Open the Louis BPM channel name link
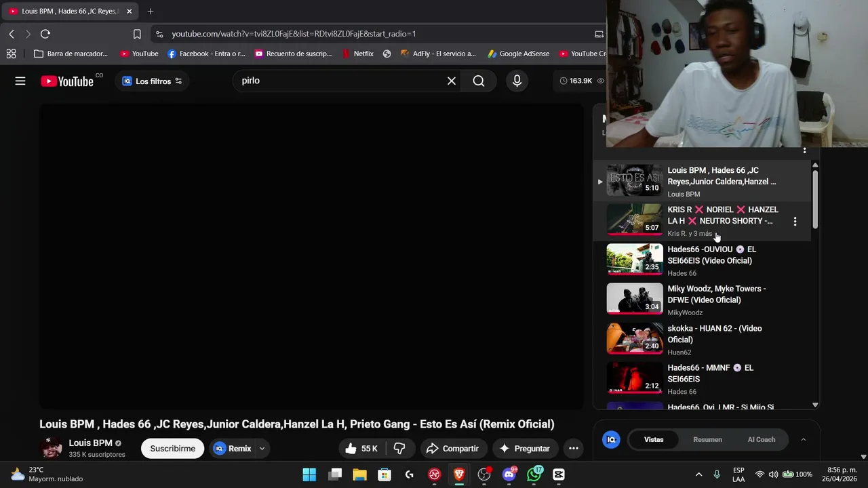Screen dimensions: 868x488 pyautogui.click(x=90, y=443)
